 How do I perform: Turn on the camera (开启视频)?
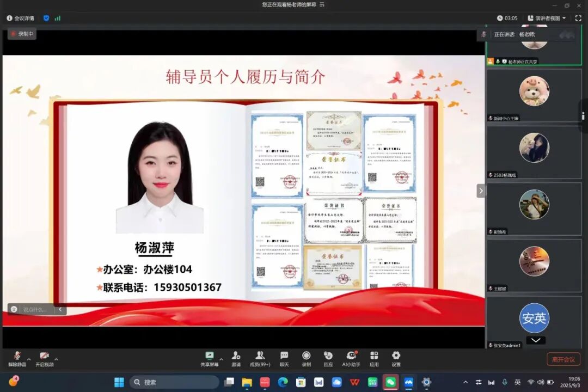coord(44,359)
